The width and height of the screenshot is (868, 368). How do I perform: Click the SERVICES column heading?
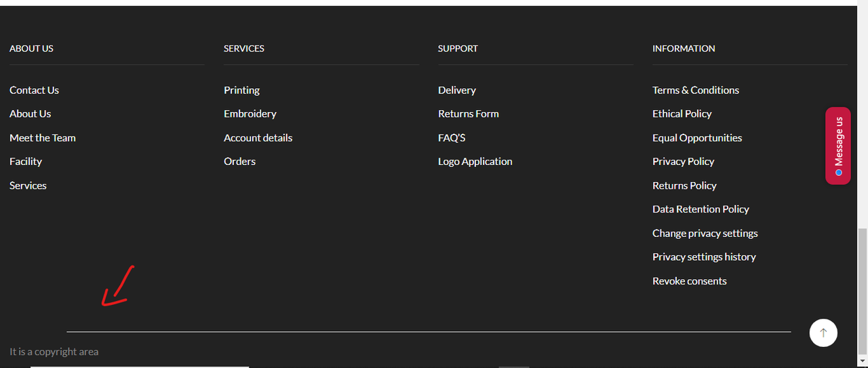point(244,49)
